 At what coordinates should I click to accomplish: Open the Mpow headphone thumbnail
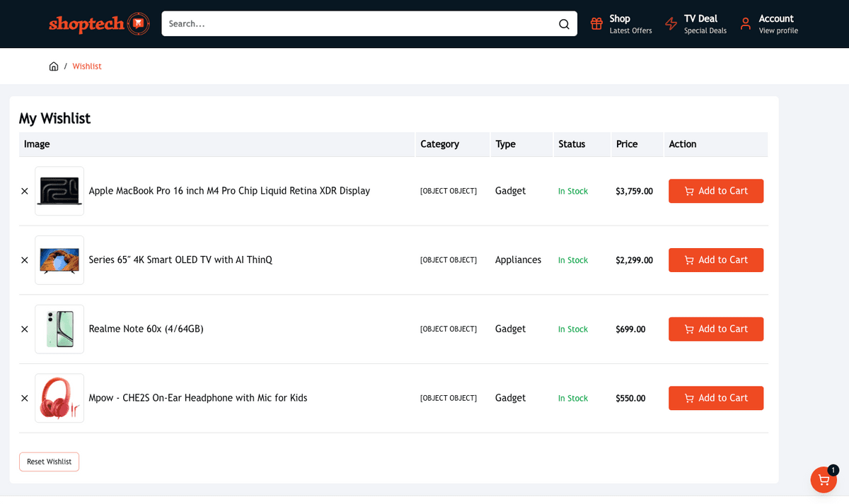(59, 398)
